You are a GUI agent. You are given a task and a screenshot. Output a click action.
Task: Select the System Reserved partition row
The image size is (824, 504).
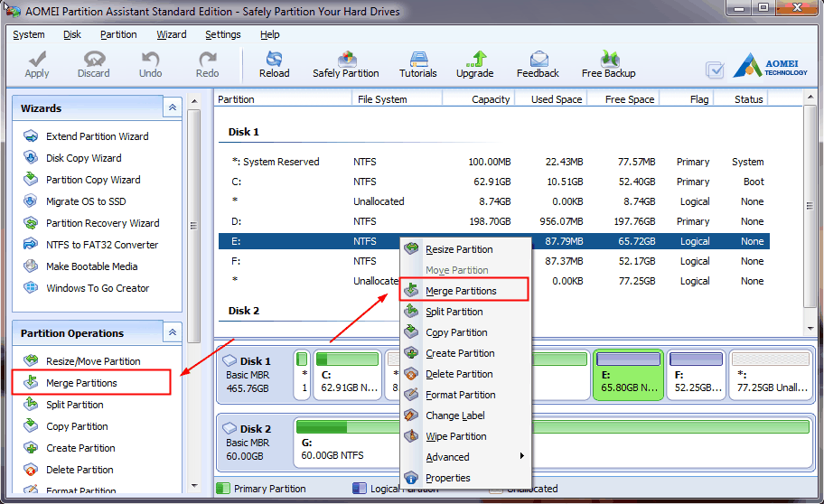(x=494, y=162)
